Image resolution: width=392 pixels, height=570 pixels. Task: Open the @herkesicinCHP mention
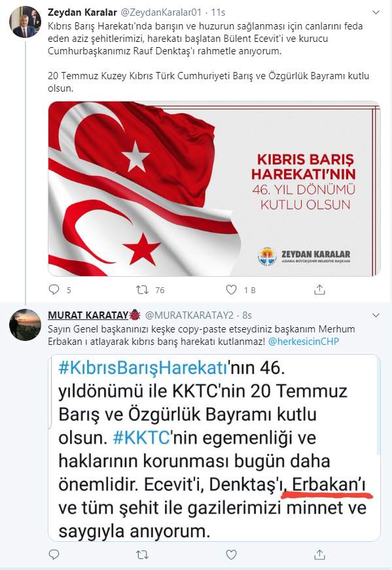(304, 342)
